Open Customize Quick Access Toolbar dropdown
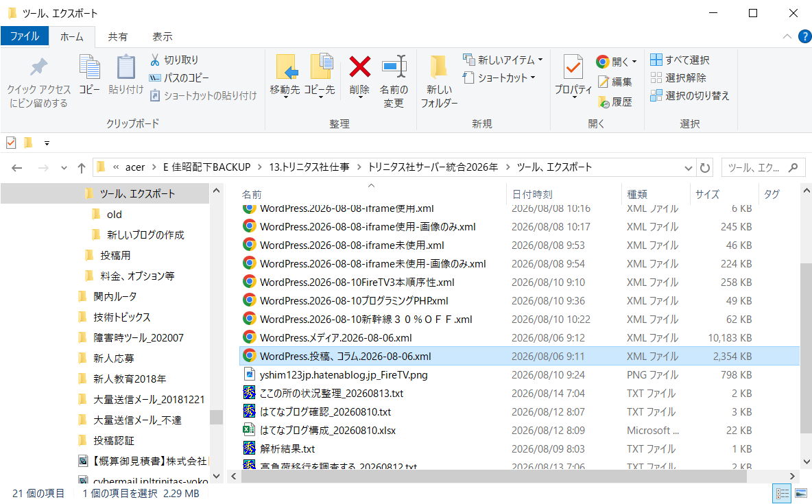Viewport: 812px width, 504px height. (x=47, y=143)
